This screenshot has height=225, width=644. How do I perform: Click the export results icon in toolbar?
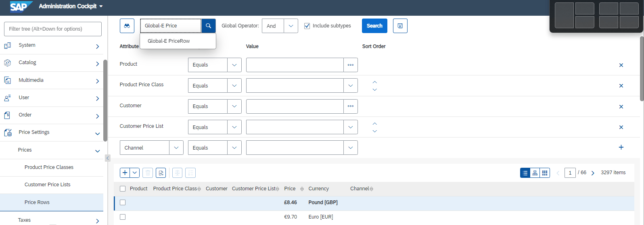point(161,173)
